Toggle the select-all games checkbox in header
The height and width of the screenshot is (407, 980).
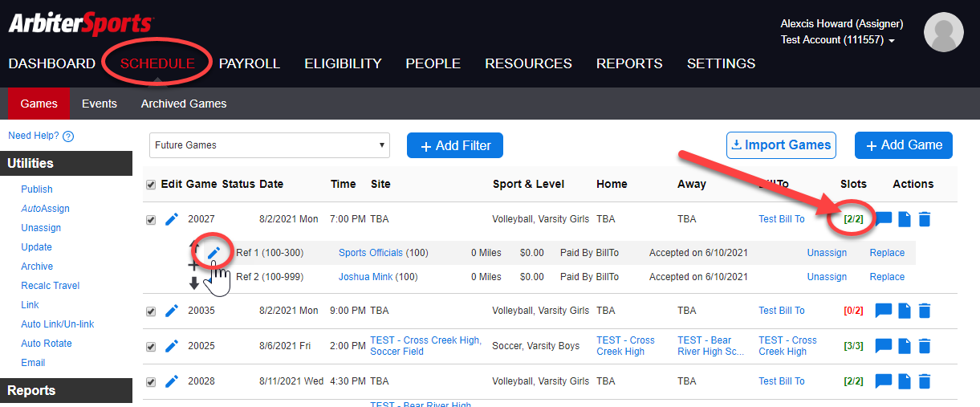151,185
